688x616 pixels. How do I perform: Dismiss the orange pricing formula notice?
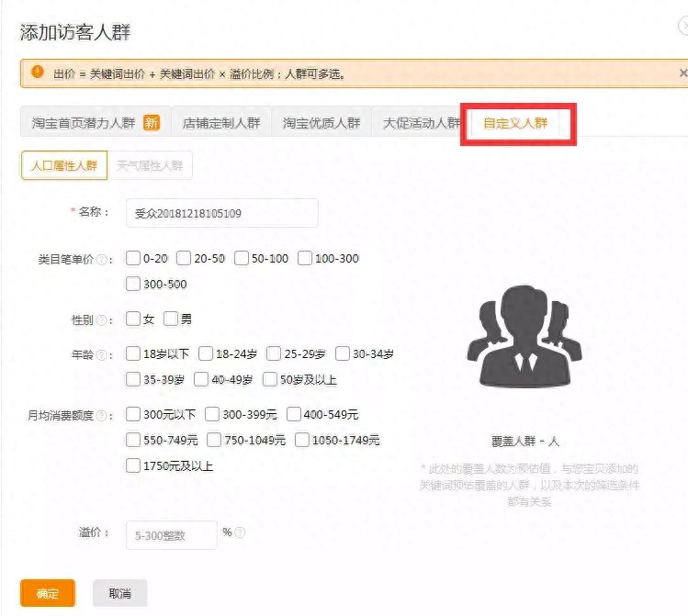click(x=682, y=73)
